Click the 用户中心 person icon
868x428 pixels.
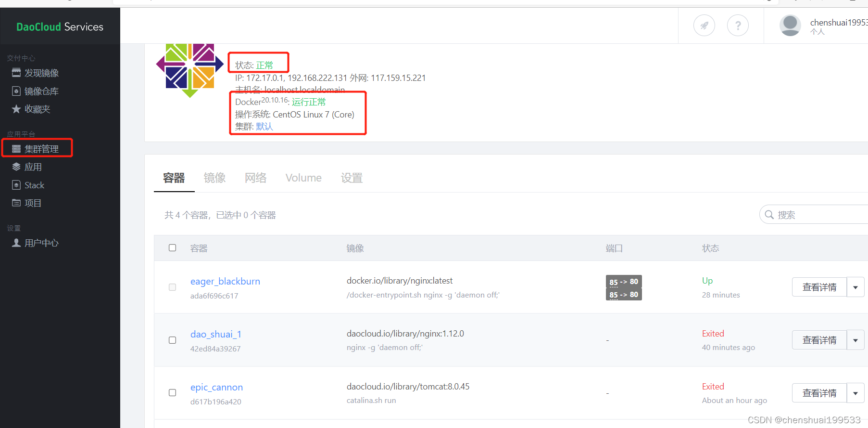point(16,243)
